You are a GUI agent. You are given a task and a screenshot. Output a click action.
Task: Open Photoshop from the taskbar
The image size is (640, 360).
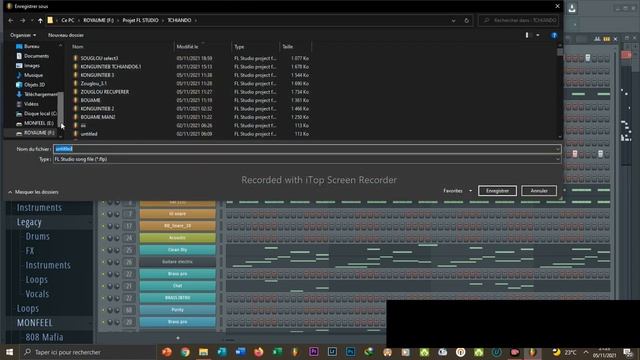click(x=351, y=352)
